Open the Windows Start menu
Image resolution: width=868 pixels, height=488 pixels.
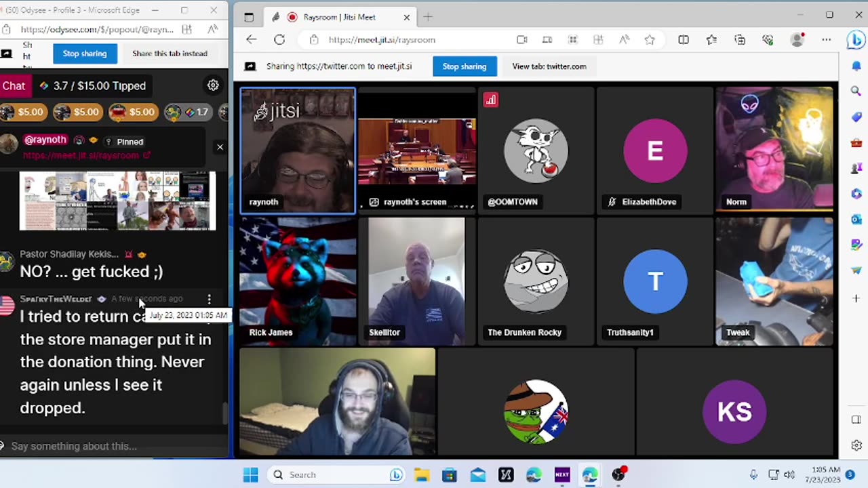coord(251,474)
